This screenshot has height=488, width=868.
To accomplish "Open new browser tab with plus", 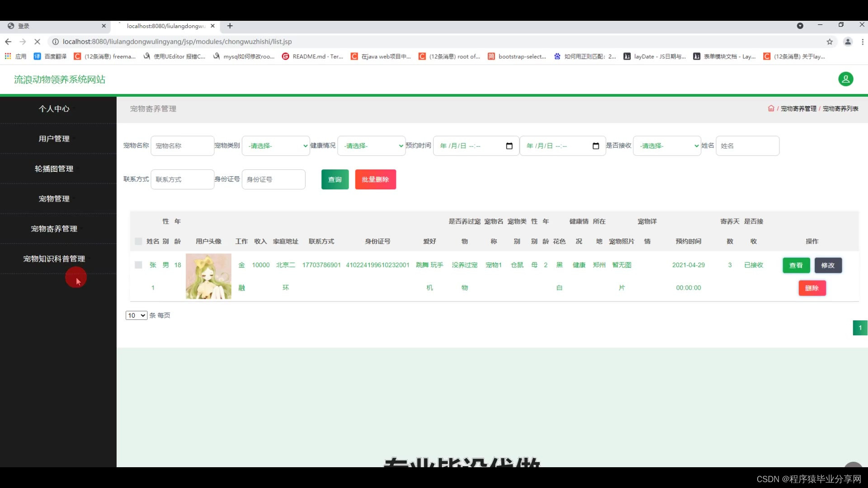I will 230,26.
